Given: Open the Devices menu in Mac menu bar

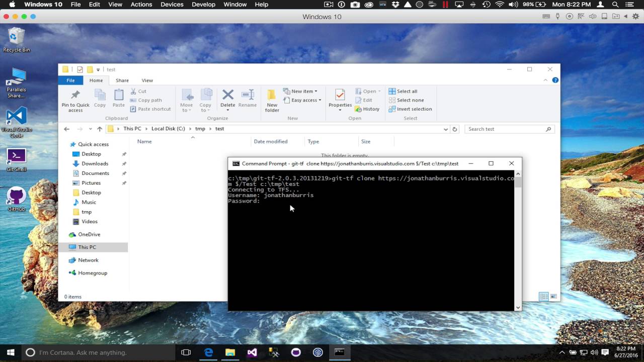Looking at the screenshot, I should (x=172, y=5).
